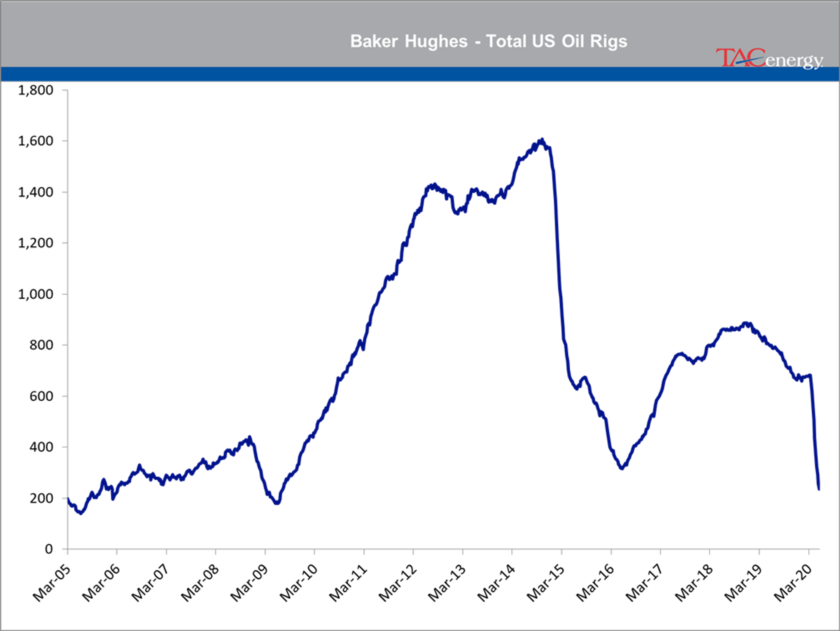
Task: Click the Mar-13 x-axis label
Action: (447, 583)
